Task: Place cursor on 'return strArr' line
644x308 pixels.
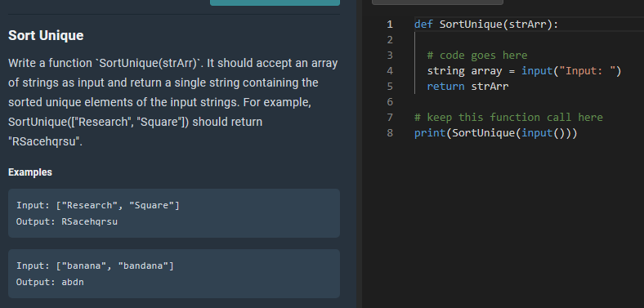Action: [467, 87]
